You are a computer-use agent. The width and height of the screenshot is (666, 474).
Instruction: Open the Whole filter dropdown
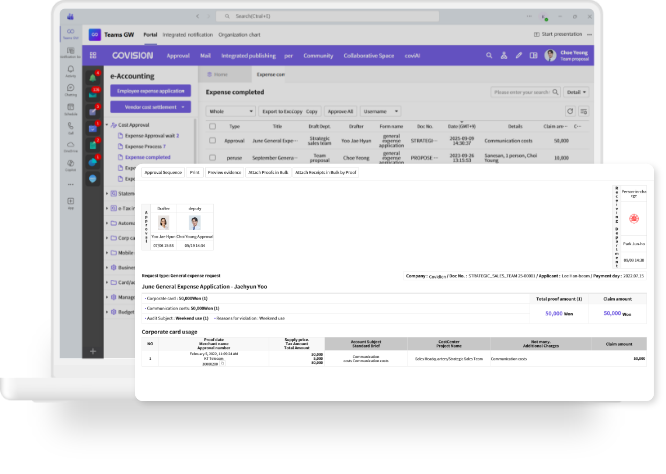click(x=230, y=111)
